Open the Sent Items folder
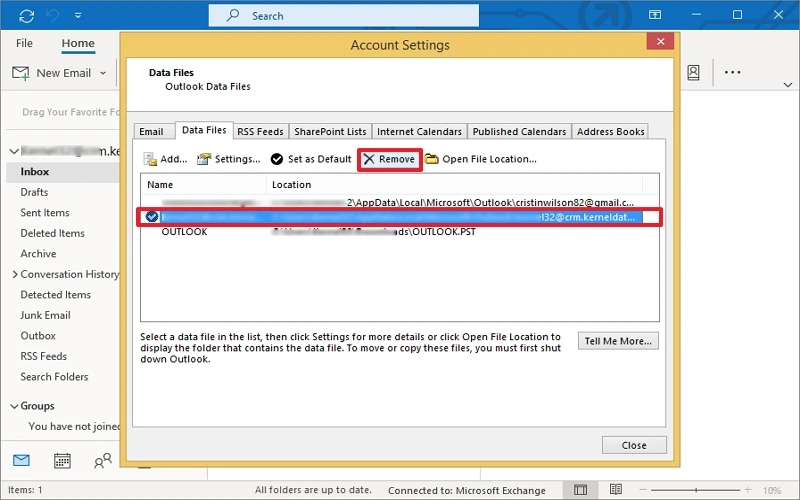Image resolution: width=800 pixels, height=500 pixels. (x=45, y=213)
